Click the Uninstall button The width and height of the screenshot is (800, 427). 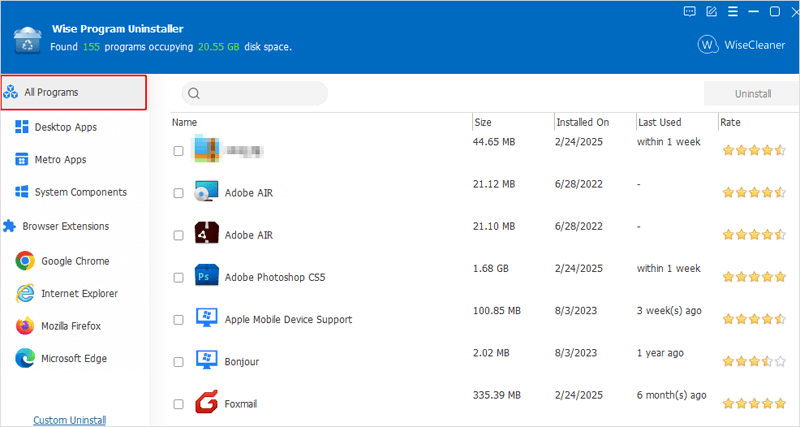752,94
